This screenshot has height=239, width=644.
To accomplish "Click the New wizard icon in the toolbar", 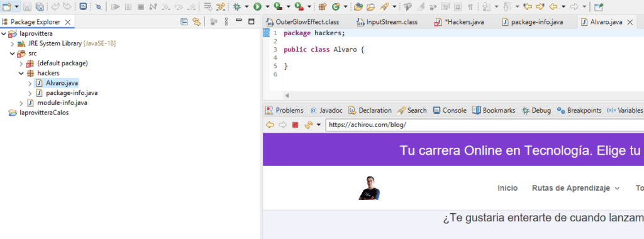I will coord(6,6).
